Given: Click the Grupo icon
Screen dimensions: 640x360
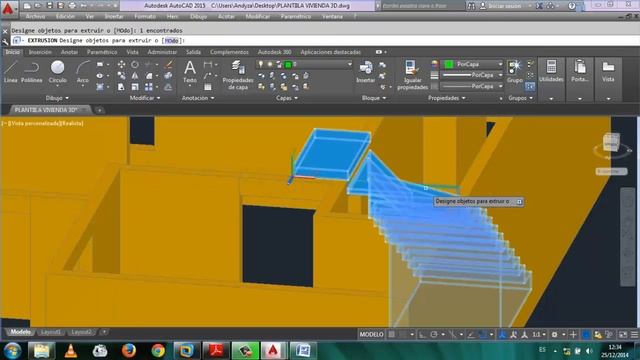Looking at the screenshot, I should [515, 71].
